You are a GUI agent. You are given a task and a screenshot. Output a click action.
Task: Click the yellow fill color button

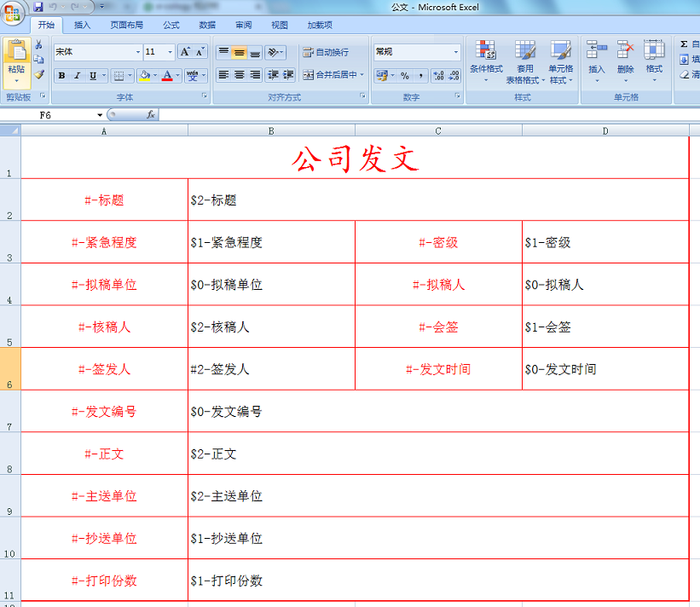[x=143, y=76]
